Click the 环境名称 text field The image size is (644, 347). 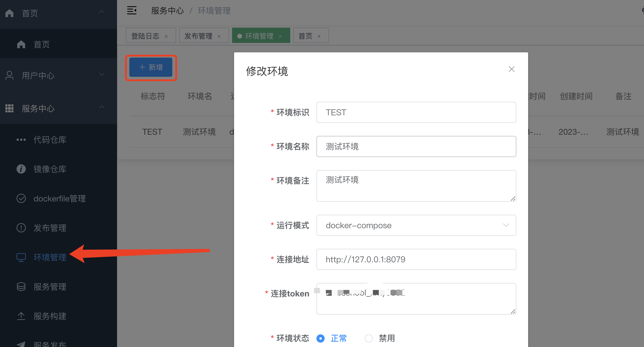[416, 146]
